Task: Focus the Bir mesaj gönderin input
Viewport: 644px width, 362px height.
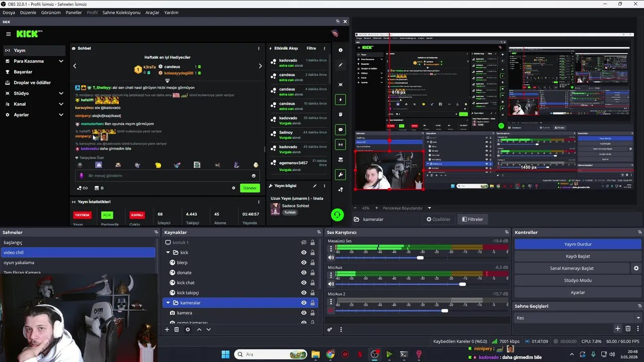Action: pos(167,175)
